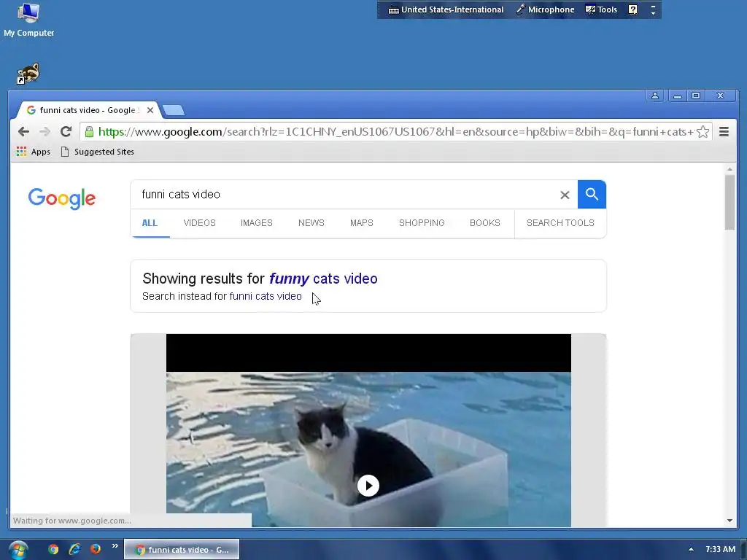Click the browser forward arrow
The width and height of the screenshot is (747, 560).
(x=44, y=131)
